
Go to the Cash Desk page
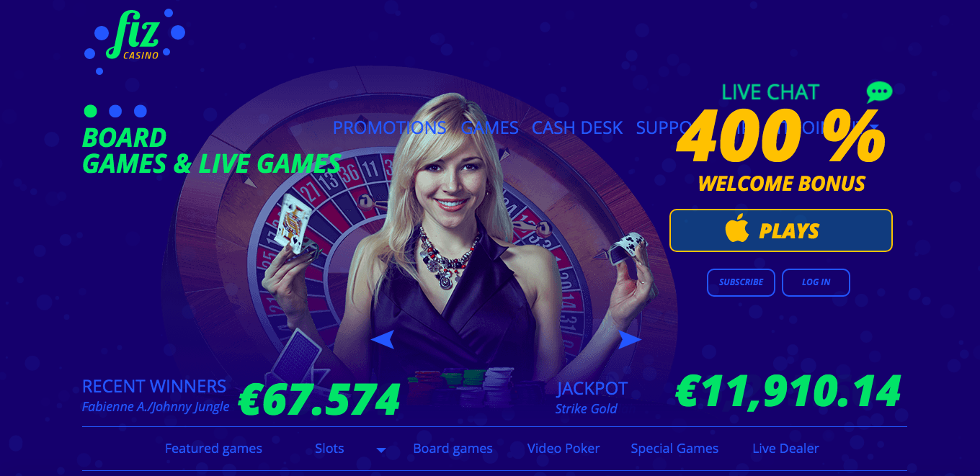(577, 127)
